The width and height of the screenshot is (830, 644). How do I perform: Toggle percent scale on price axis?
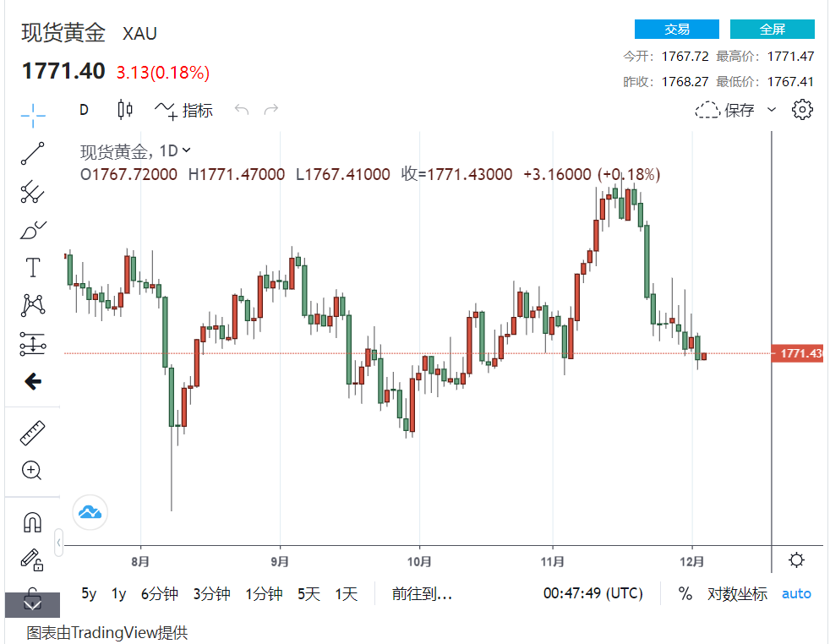[x=685, y=594]
